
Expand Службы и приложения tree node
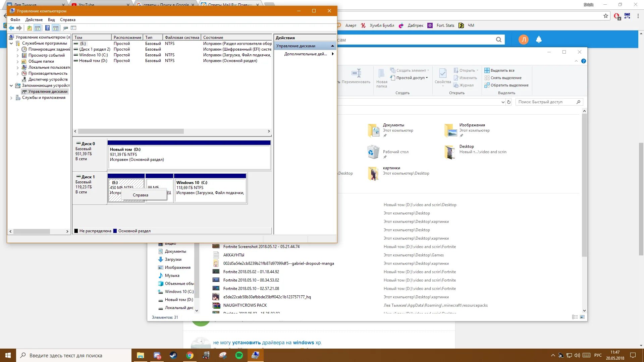11,98
